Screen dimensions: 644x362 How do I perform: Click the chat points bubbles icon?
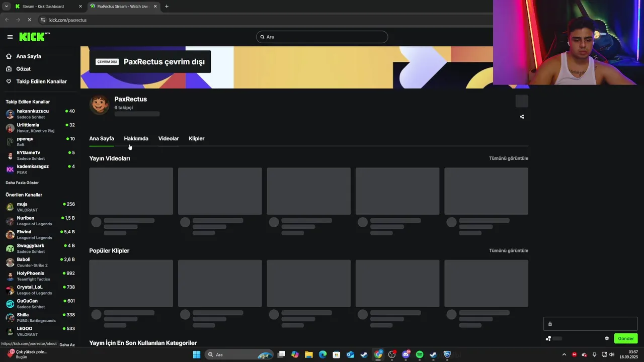[548, 338]
